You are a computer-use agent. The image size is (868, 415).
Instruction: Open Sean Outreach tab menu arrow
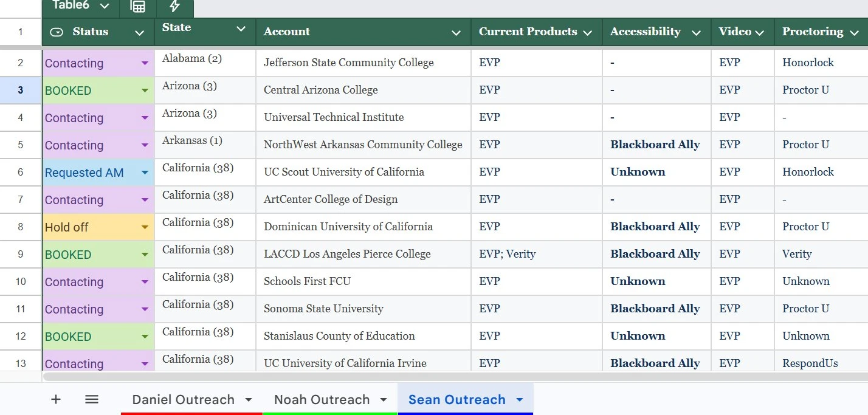(519, 400)
